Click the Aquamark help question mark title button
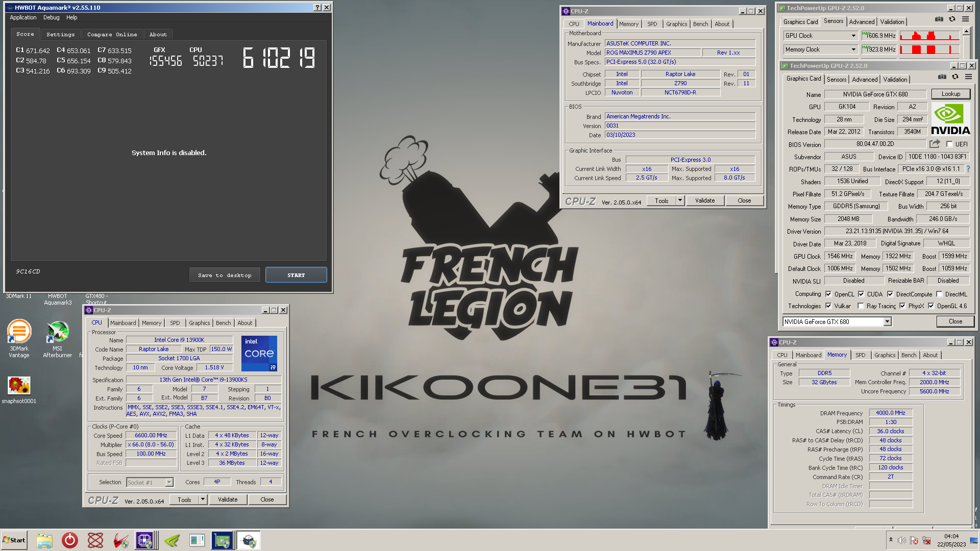 point(317,7)
